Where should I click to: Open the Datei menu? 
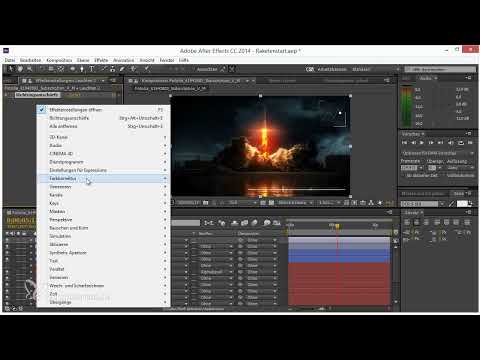[x=10, y=60]
